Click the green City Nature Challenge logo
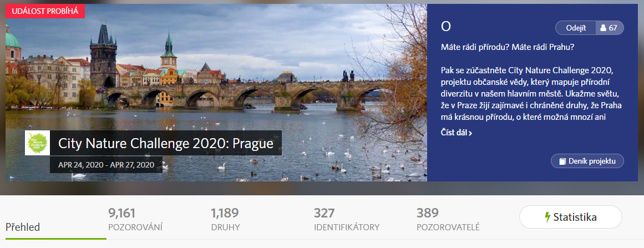This screenshot has height=248, width=644. 37,143
